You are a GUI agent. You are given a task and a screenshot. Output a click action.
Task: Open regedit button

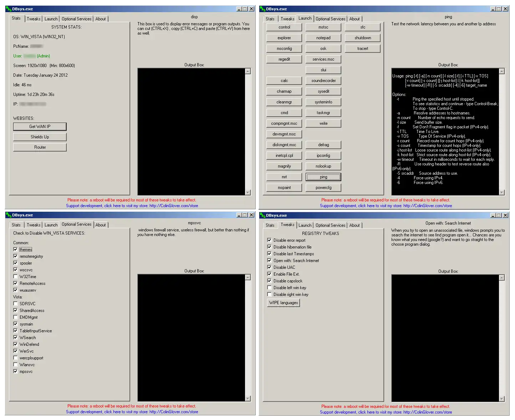click(x=284, y=59)
